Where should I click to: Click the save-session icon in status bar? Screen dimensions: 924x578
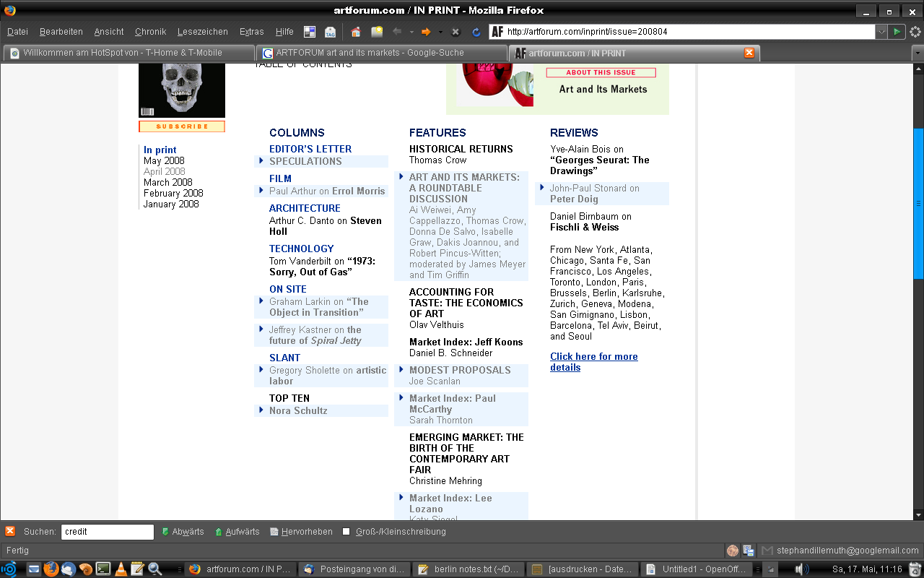click(x=749, y=551)
